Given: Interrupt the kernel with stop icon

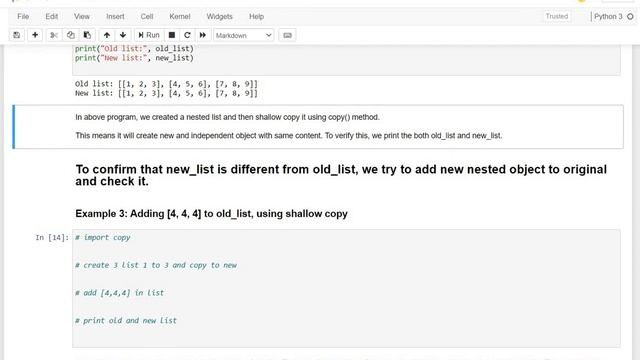Looking at the screenshot, I should [172, 35].
